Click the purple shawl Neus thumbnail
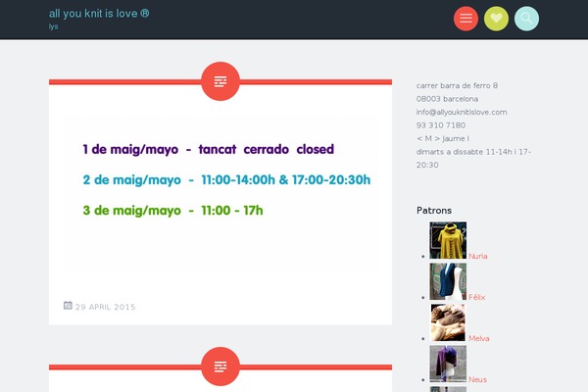 pyautogui.click(x=448, y=364)
